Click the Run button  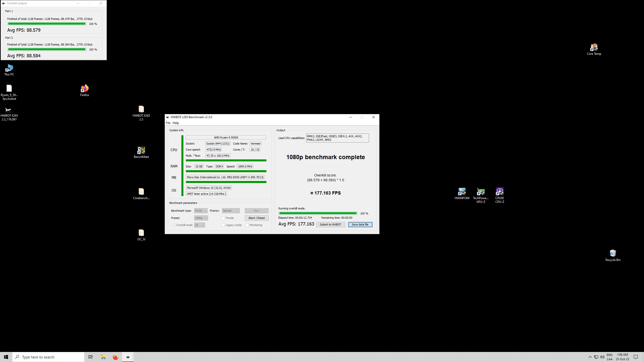click(x=257, y=211)
